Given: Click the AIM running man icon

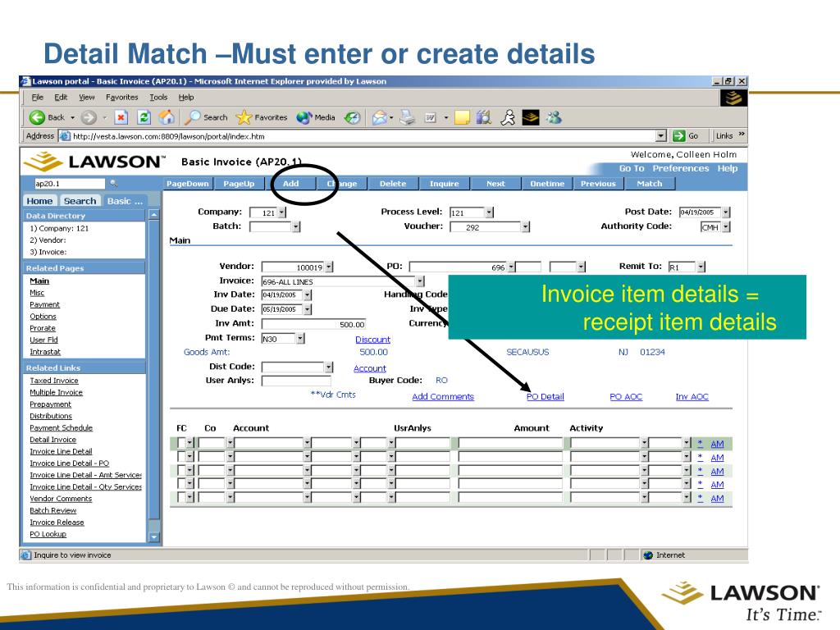Looking at the screenshot, I should click(x=507, y=117).
